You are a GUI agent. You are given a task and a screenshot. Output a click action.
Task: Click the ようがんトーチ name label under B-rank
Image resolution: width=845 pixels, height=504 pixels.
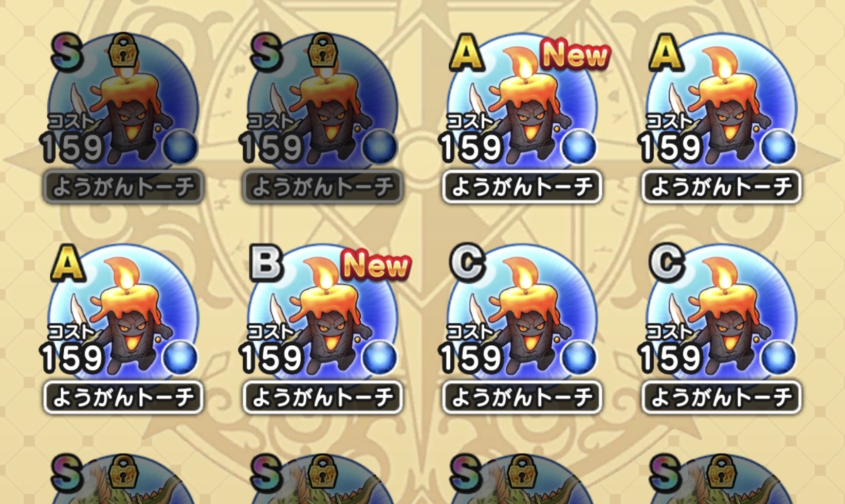click(x=322, y=398)
